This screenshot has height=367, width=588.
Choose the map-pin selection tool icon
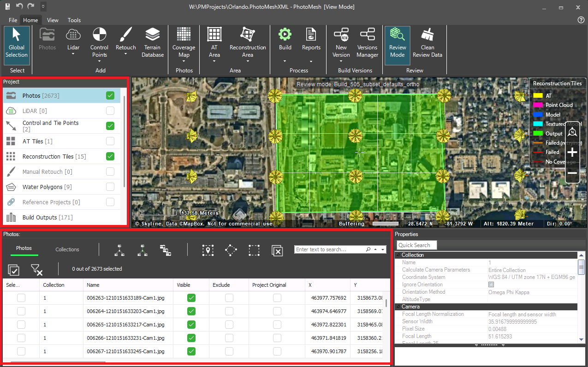pos(208,250)
